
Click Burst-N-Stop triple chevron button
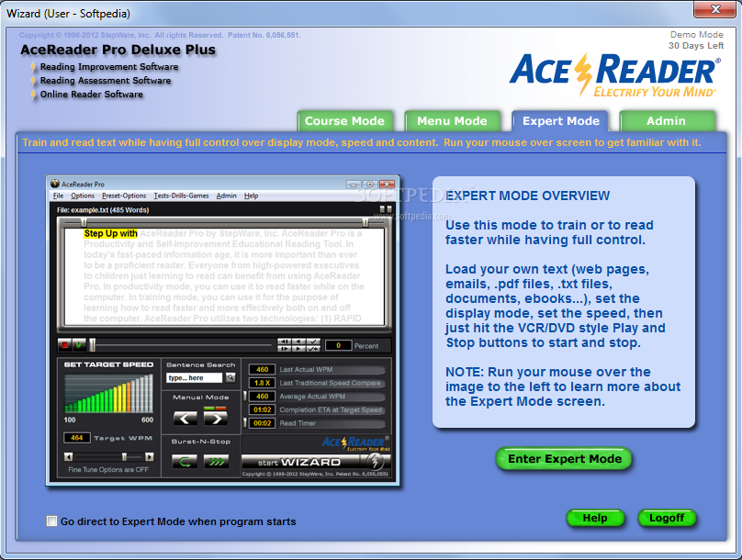click(x=216, y=461)
